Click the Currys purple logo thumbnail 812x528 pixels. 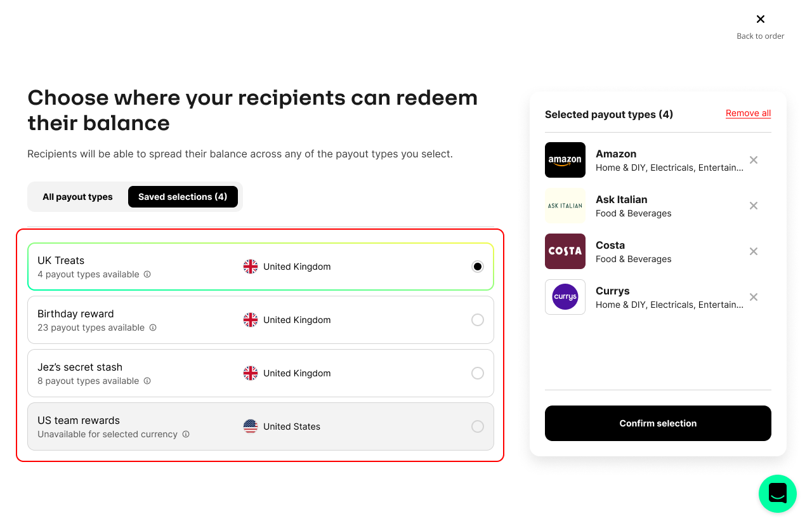pos(565,297)
